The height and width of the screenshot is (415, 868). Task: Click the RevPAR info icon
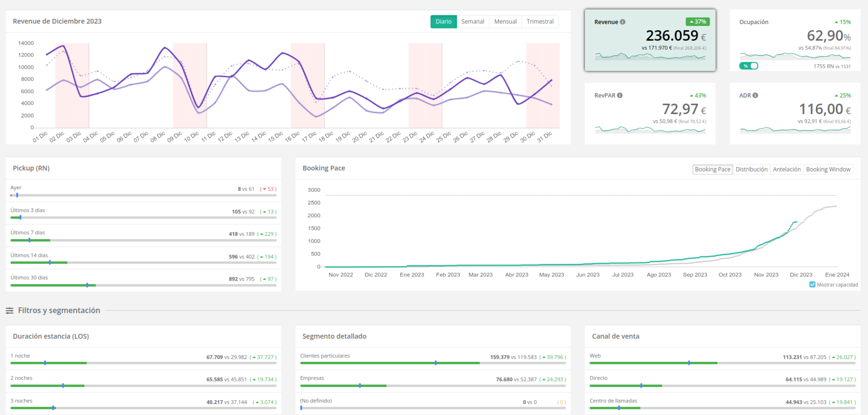point(620,95)
